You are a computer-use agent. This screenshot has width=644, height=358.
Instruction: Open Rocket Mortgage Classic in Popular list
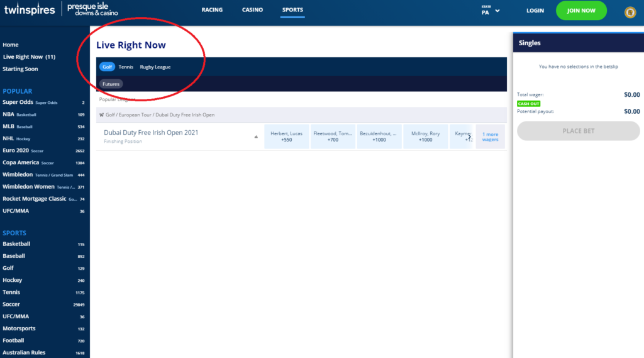click(43, 199)
